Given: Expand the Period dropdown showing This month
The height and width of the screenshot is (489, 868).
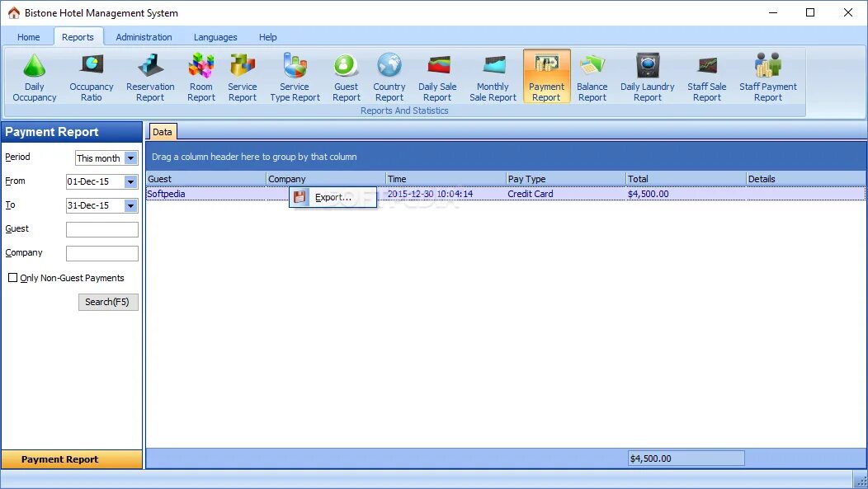Looking at the screenshot, I should 130,158.
